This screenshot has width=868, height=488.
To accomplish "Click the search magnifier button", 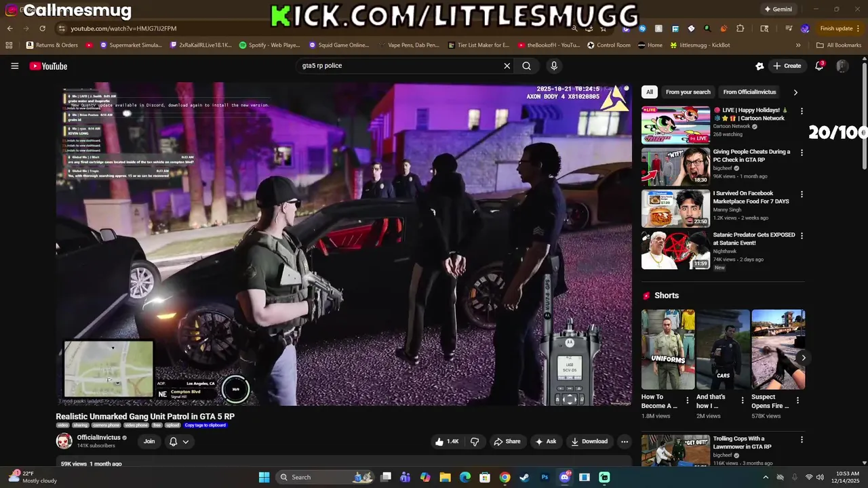I will 526,66.
